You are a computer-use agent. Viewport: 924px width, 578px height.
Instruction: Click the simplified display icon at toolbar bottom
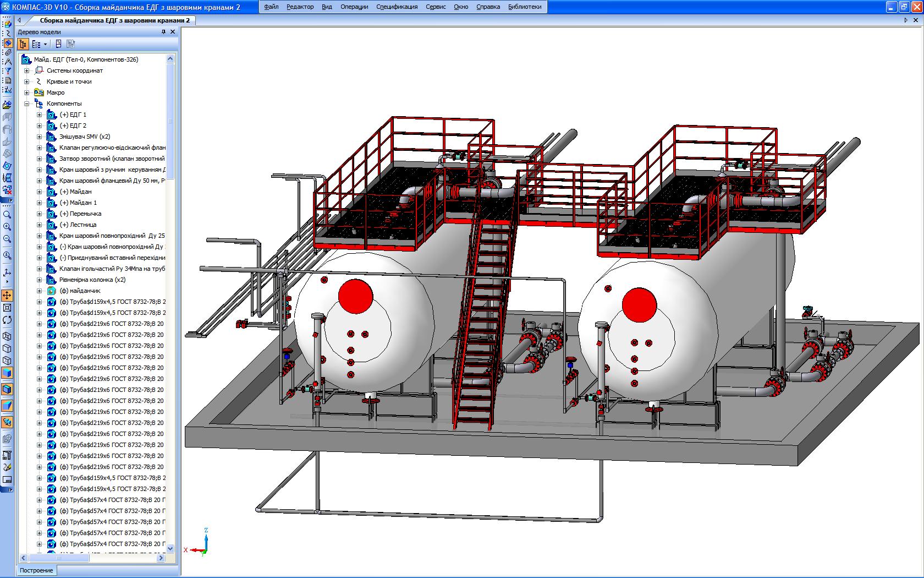pyautogui.click(x=7, y=423)
